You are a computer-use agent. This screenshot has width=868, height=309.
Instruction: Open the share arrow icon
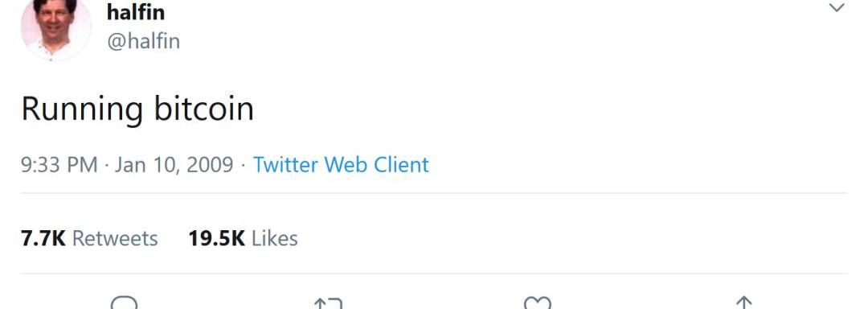744,303
